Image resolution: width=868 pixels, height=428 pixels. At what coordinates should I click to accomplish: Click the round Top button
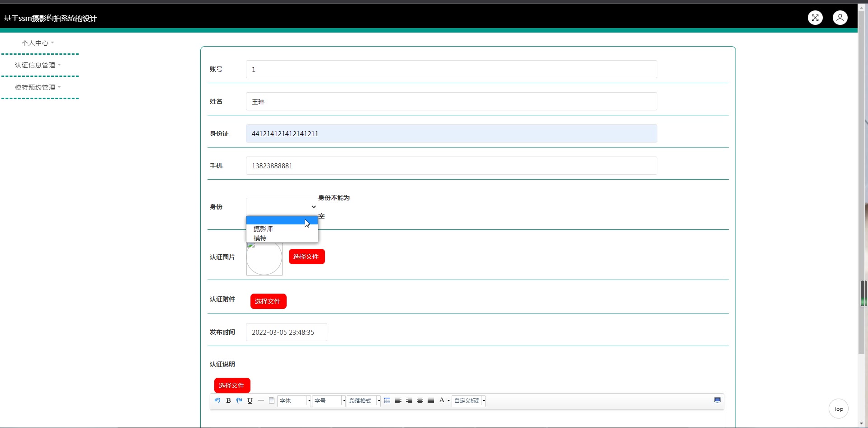[839, 409]
